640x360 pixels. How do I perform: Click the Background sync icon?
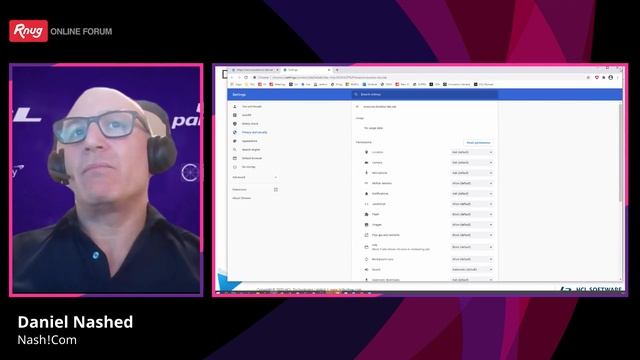pos(366,259)
